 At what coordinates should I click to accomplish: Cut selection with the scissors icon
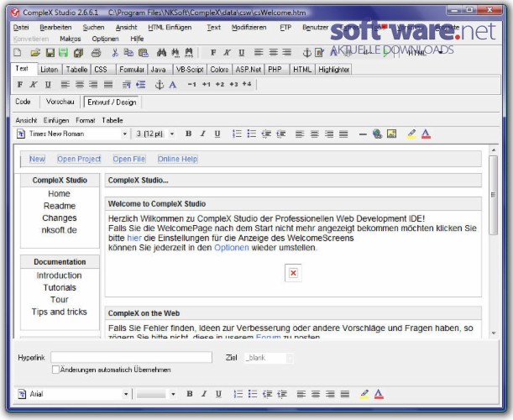115,52
